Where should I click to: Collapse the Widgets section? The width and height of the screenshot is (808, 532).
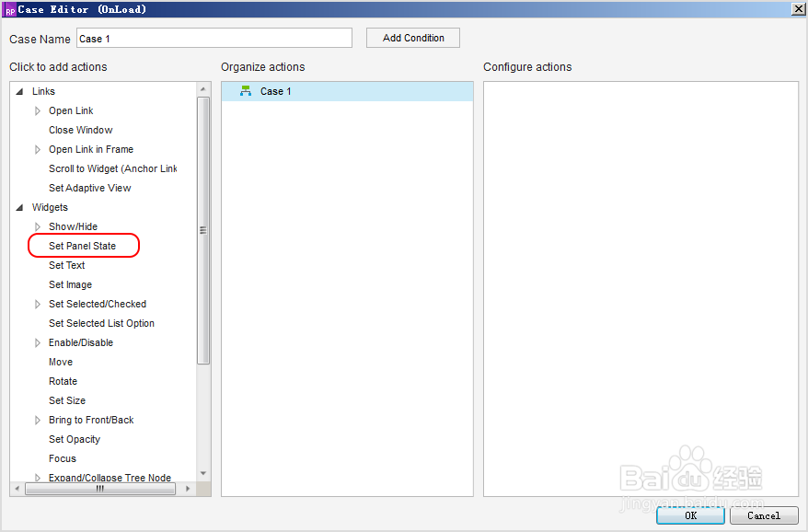click(x=19, y=208)
